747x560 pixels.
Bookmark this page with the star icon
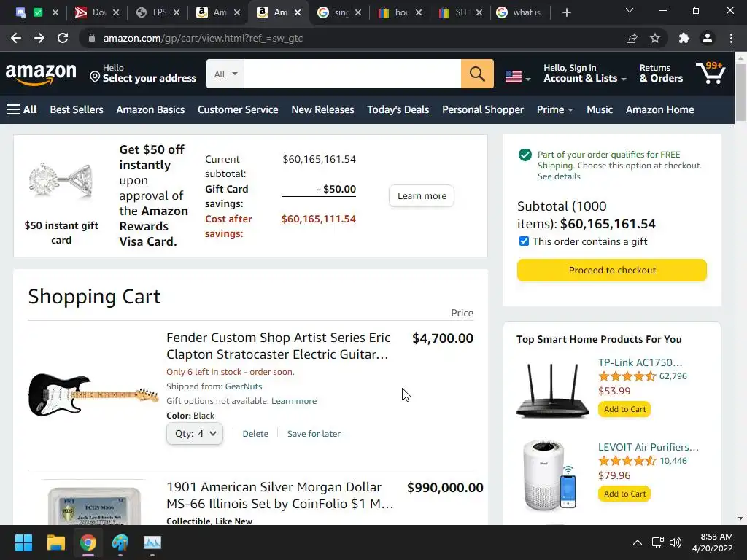[x=655, y=38]
